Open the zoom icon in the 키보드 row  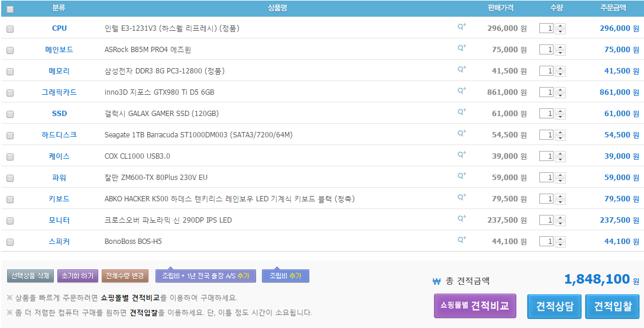462,198
